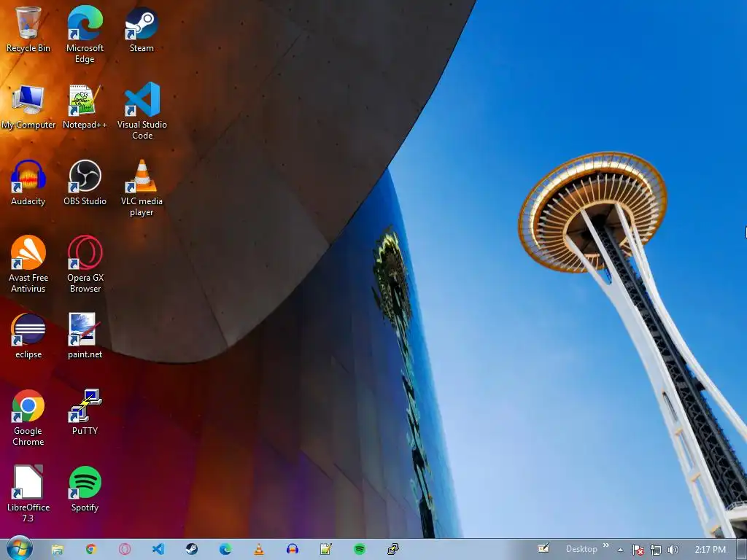Open the volume speaker tray icon
Viewport: 747px width, 560px height.
click(673, 550)
